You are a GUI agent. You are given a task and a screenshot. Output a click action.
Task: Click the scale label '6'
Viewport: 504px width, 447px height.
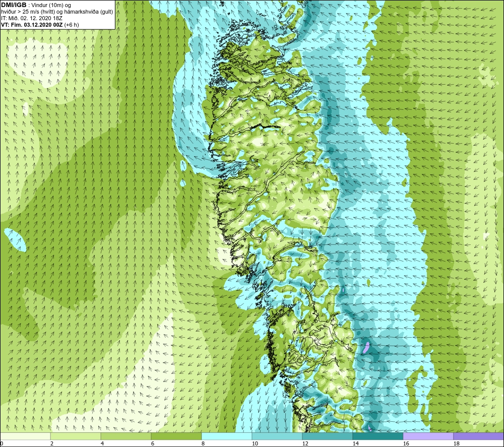[153, 444]
